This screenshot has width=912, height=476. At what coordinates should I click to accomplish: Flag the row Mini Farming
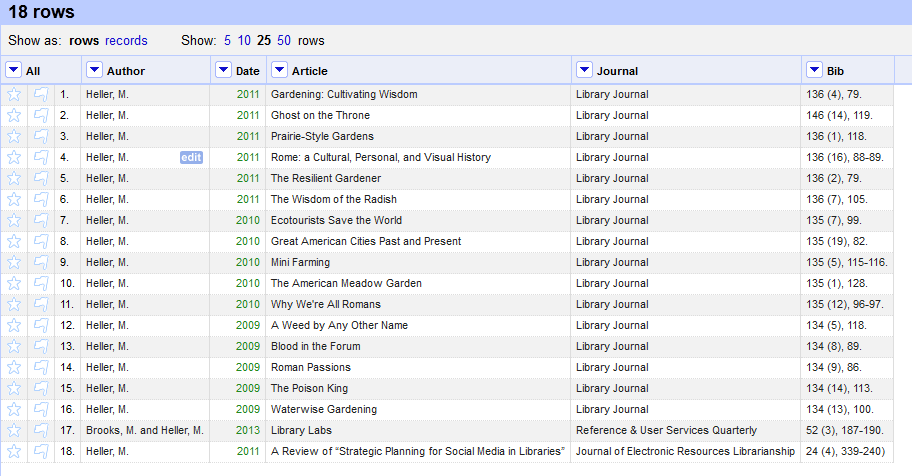41,262
